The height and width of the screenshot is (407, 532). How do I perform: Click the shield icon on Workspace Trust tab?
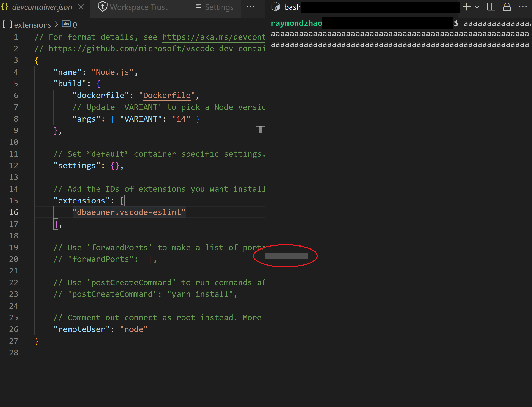(x=103, y=7)
